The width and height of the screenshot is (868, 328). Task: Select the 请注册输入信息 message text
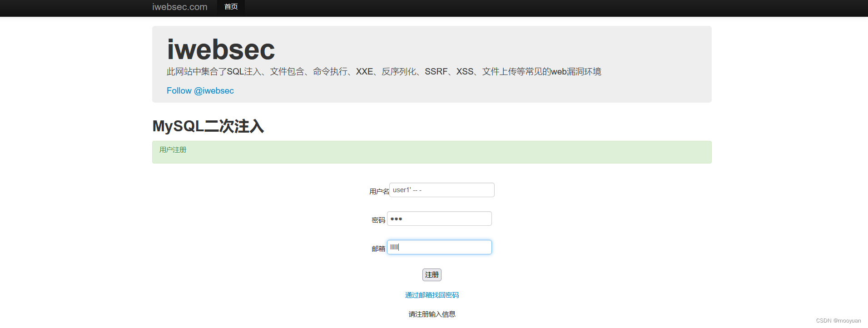(432, 314)
